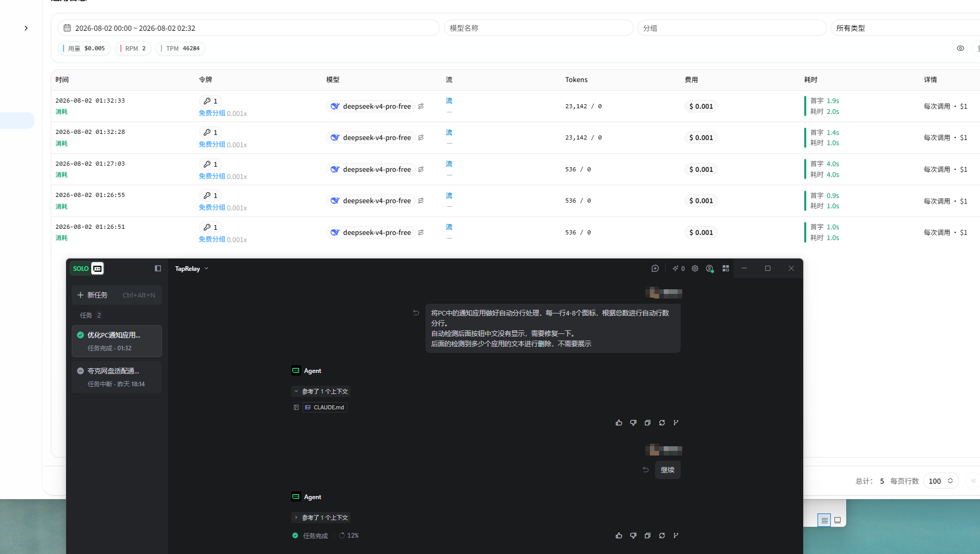Switch to preview view in bottom panel
This screenshot has width=980, height=554.
tap(838, 520)
